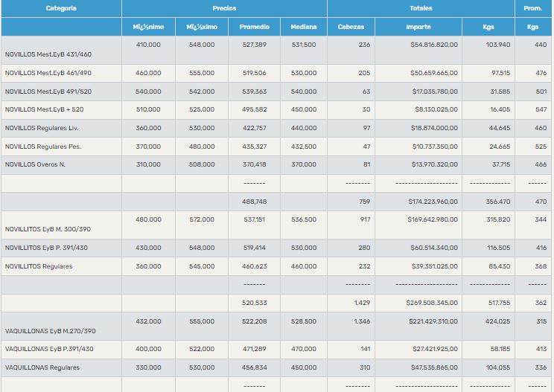Click the Totales header group
Viewport: 554px width, 392px height.
420,8
